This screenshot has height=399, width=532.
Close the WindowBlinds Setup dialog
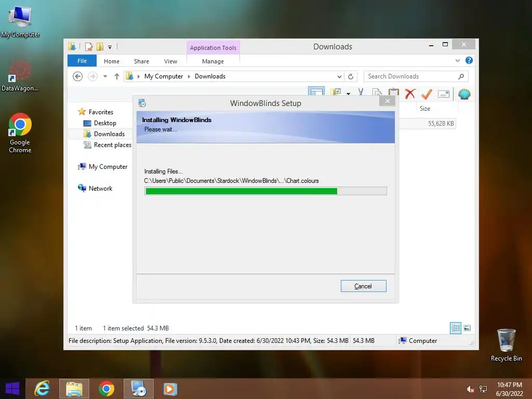pyautogui.click(x=388, y=101)
